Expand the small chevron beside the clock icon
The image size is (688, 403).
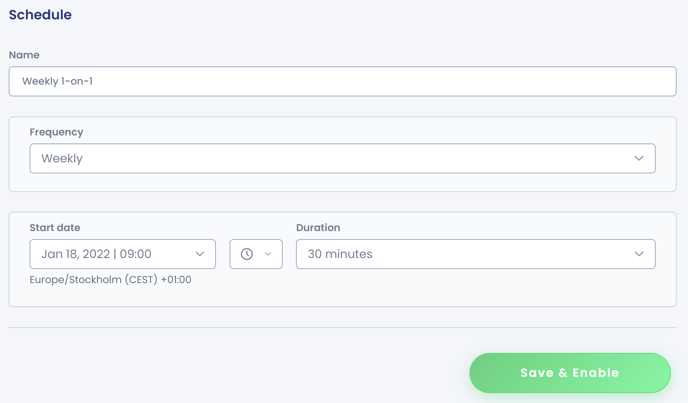click(x=268, y=254)
